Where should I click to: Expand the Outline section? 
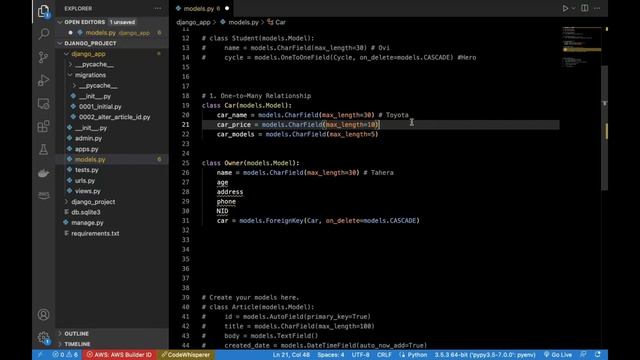112,333
